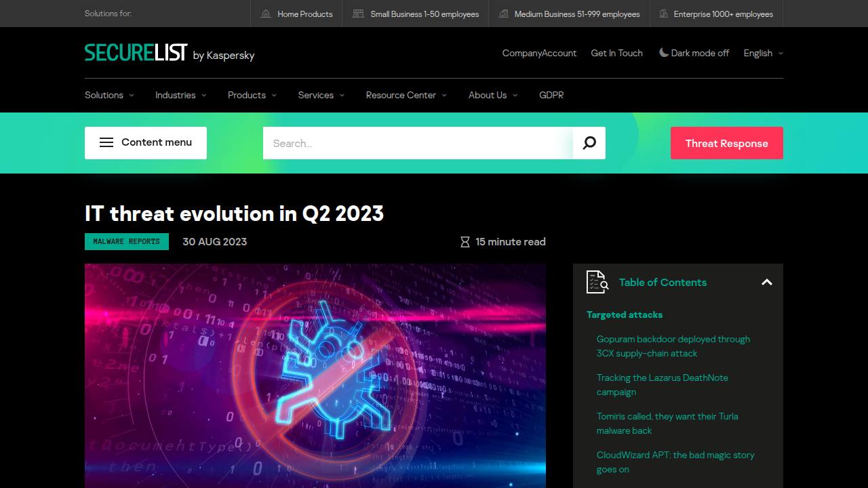Screen dimensions: 868x488
Task: Expand the Resource Center menu
Action: 406,95
